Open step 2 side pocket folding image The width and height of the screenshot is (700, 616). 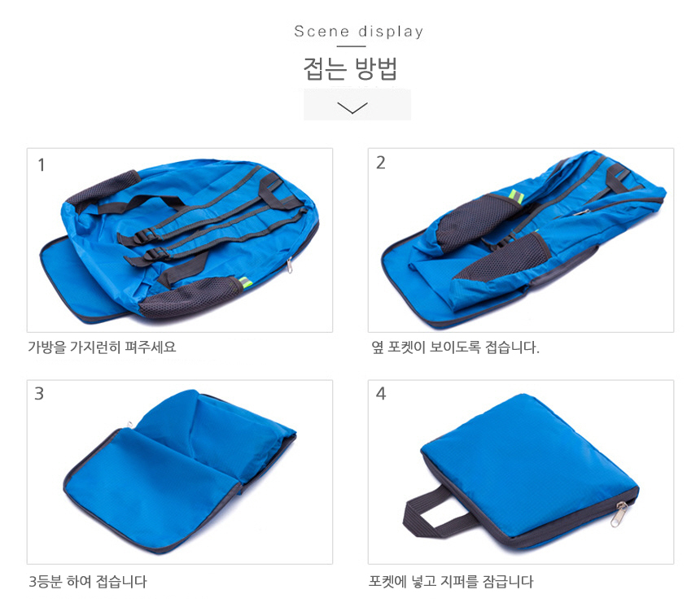[521, 240]
